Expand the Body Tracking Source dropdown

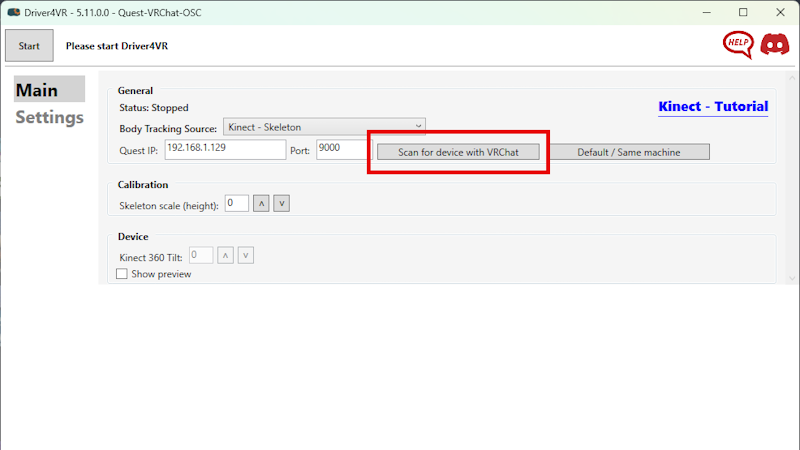click(x=324, y=127)
